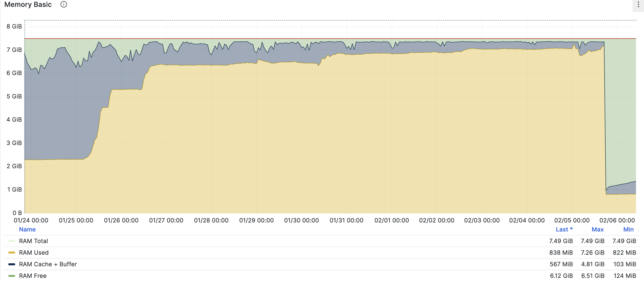
Task: Click the RAM Used max value 7.26 GiB
Action: tap(592, 253)
